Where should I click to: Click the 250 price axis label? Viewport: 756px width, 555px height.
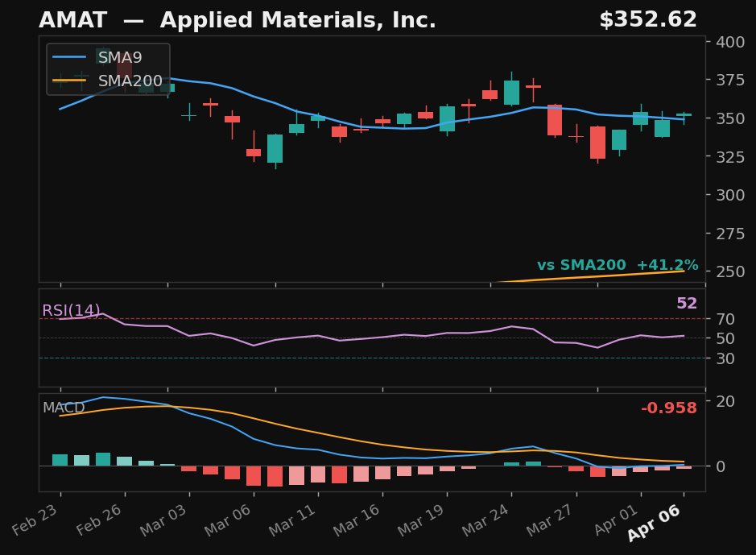tap(730, 271)
